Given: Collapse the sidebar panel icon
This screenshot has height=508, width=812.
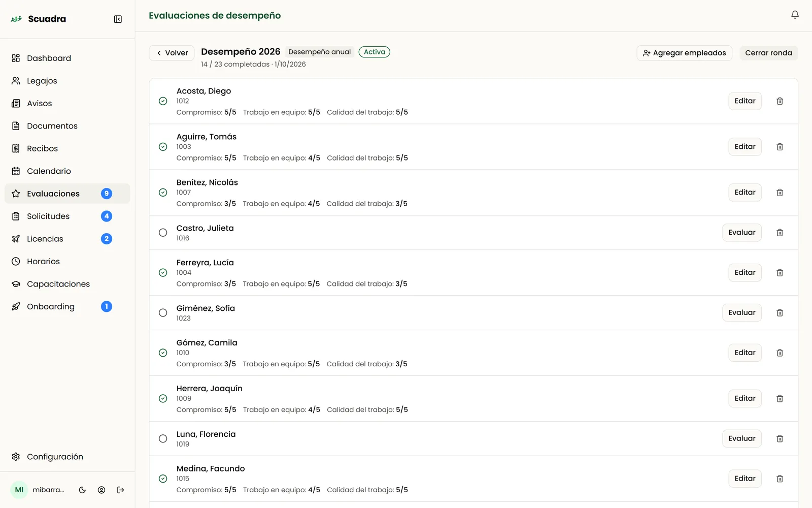Looking at the screenshot, I should (118, 19).
